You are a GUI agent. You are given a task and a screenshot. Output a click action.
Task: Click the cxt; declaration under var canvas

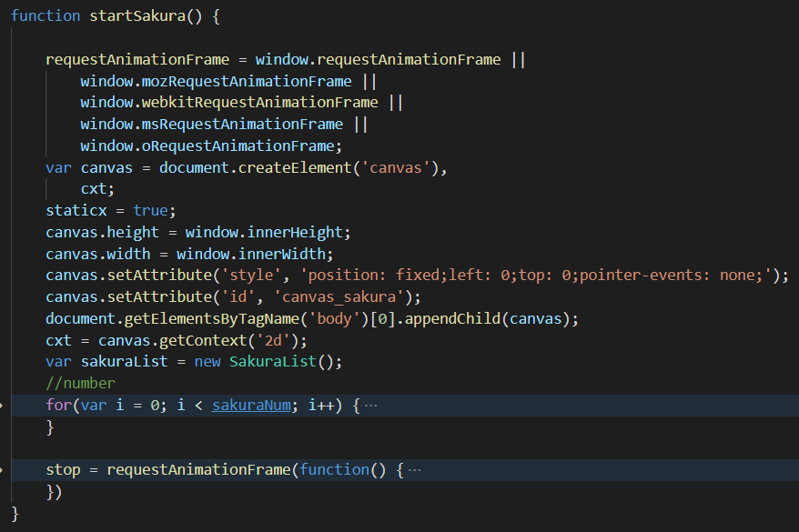tap(97, 189)
